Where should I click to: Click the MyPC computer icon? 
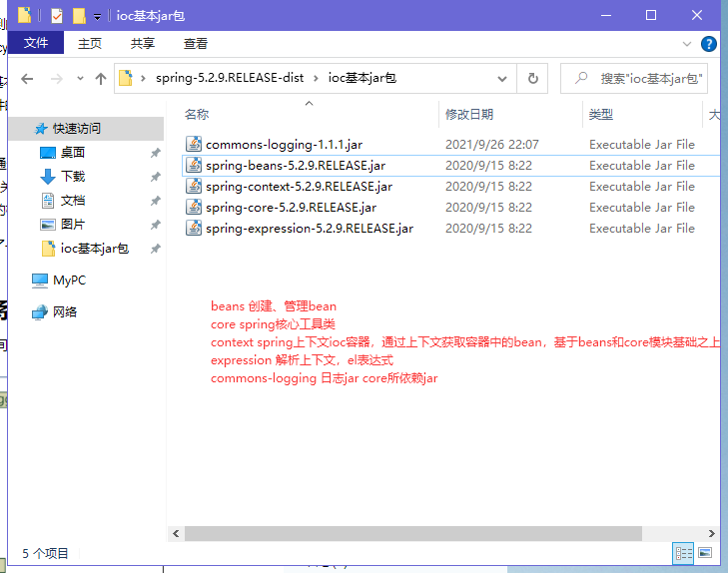coord(40,281)
